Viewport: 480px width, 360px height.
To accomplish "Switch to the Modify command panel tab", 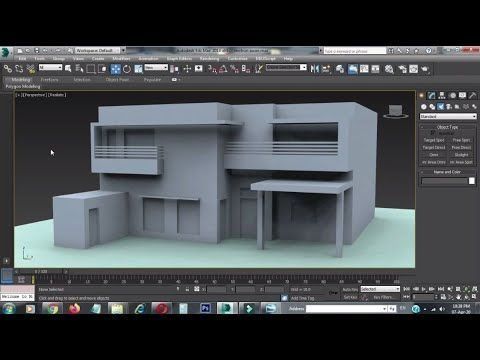I will [x=432, y=96].
